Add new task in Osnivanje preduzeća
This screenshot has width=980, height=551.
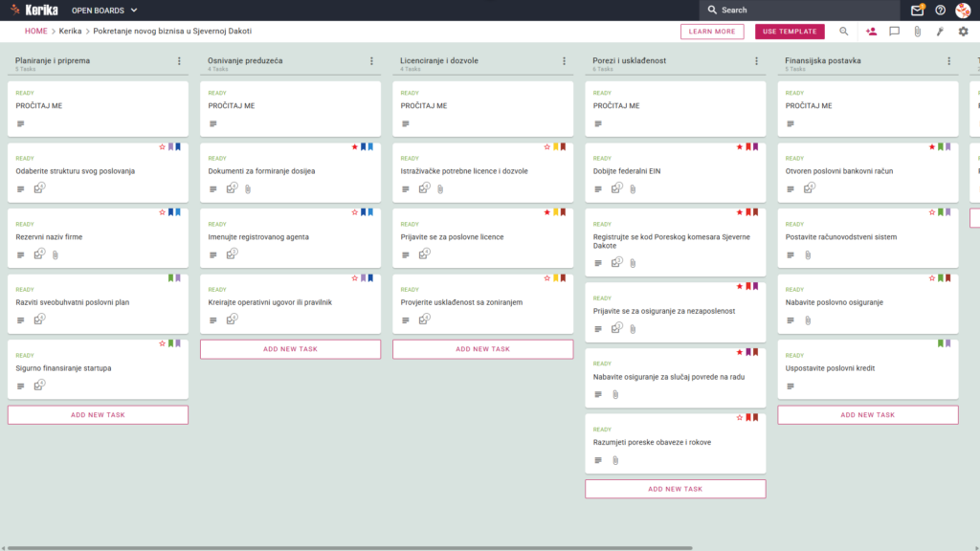[290, 349]
